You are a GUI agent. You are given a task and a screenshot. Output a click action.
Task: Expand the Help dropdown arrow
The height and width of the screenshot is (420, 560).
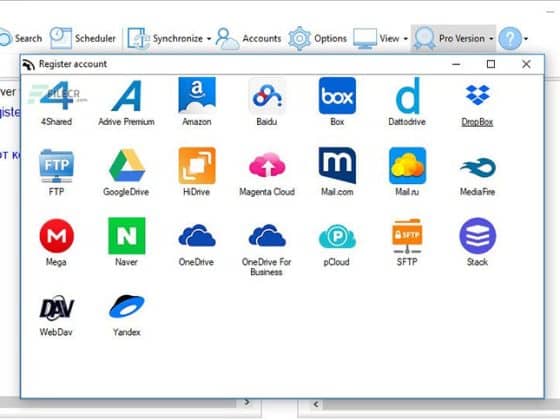pyautogui.click(x=526, y=39)
